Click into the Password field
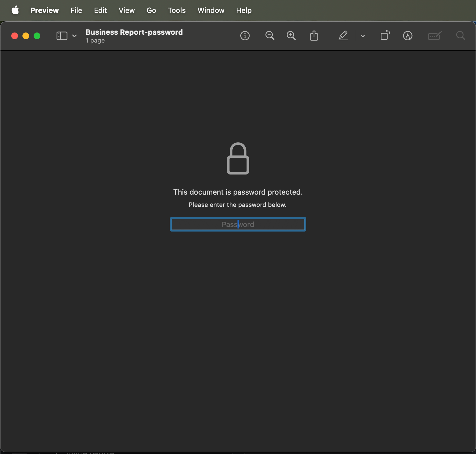Image resolution: width=476 pixels, height=454 pixels. pos(238,224)
